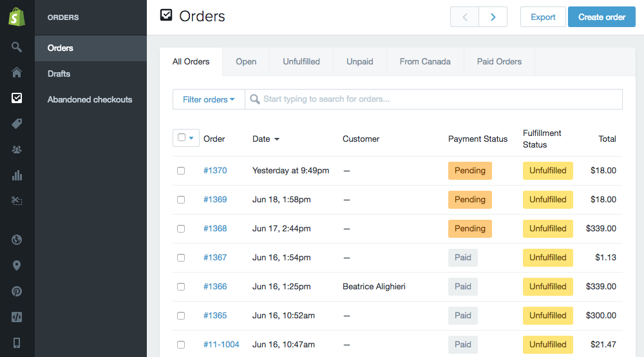This screenshot has height=357, width=644.
Task: Open Online Store via globe icon
Action: [17, 240]
